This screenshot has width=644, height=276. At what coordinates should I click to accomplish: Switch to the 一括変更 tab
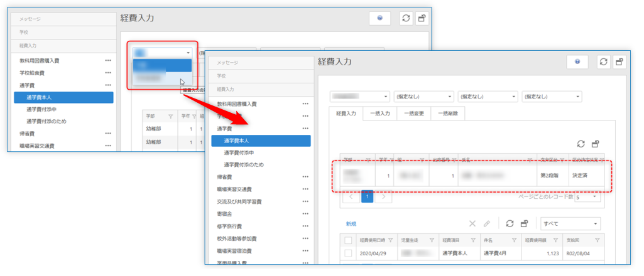pos(413,113)
